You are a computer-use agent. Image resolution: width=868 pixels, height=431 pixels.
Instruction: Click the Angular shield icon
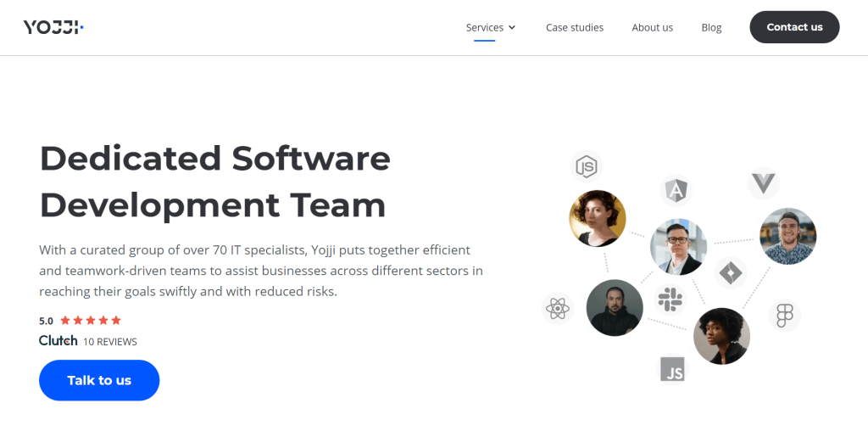click(x=676, y=191)
